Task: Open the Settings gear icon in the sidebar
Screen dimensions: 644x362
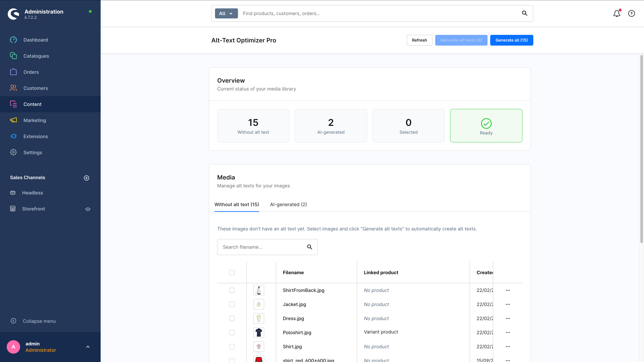Action: click(x=13, y=152)
